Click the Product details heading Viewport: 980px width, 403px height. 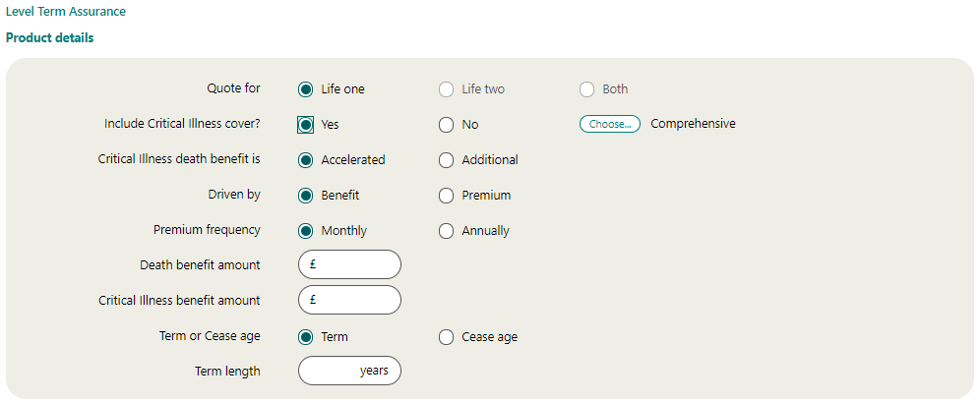50,37
